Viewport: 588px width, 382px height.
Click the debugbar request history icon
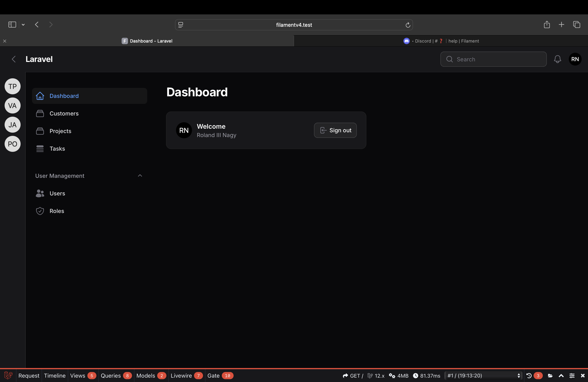[529, 376]
